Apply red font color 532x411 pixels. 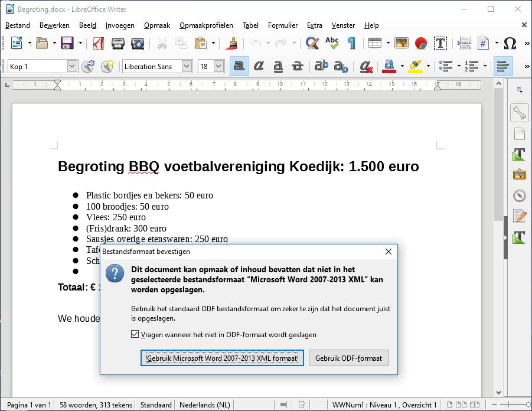pos(389,66)
